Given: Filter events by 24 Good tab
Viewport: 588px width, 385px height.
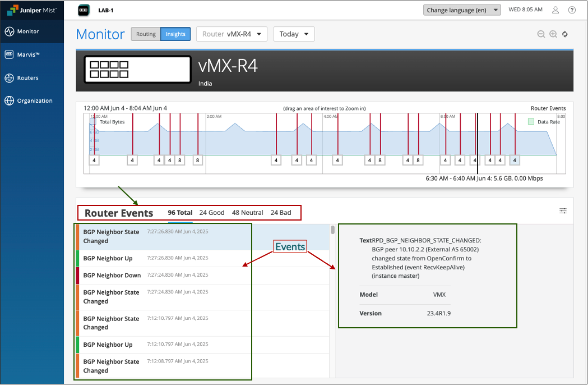Looking at the screenshot, I should (212, 213).
